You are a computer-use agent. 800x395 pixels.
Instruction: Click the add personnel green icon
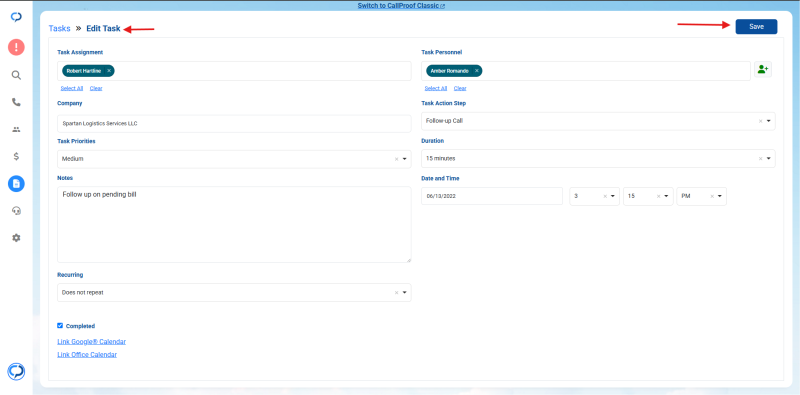pyautogui.click(x=763, y=69)
